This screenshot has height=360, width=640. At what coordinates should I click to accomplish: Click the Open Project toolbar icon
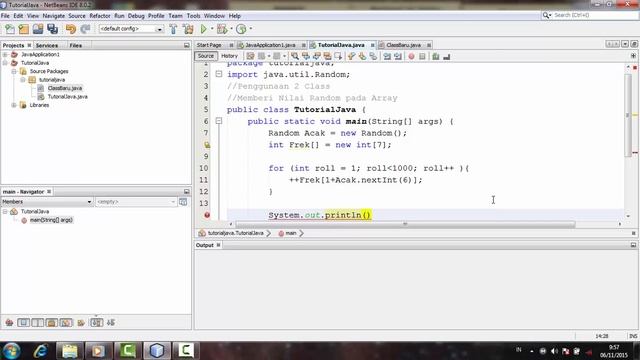tap(38, 29)
